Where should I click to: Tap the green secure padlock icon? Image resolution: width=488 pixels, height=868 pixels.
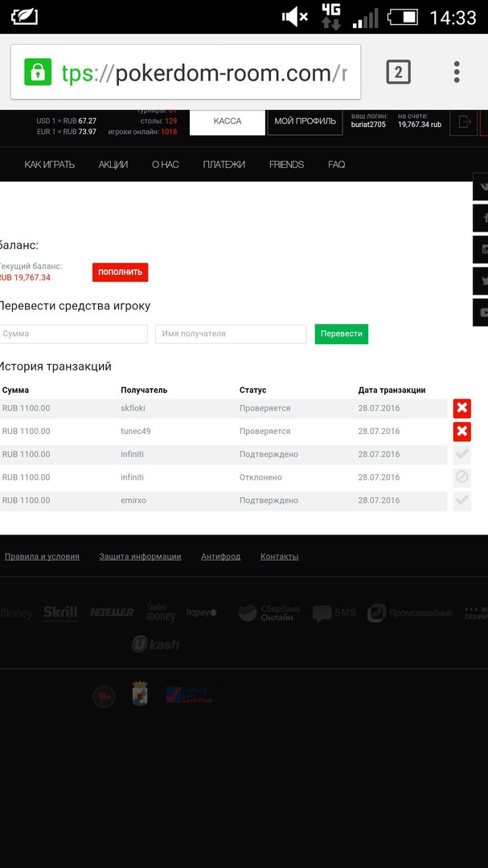[x=38, y=72]
